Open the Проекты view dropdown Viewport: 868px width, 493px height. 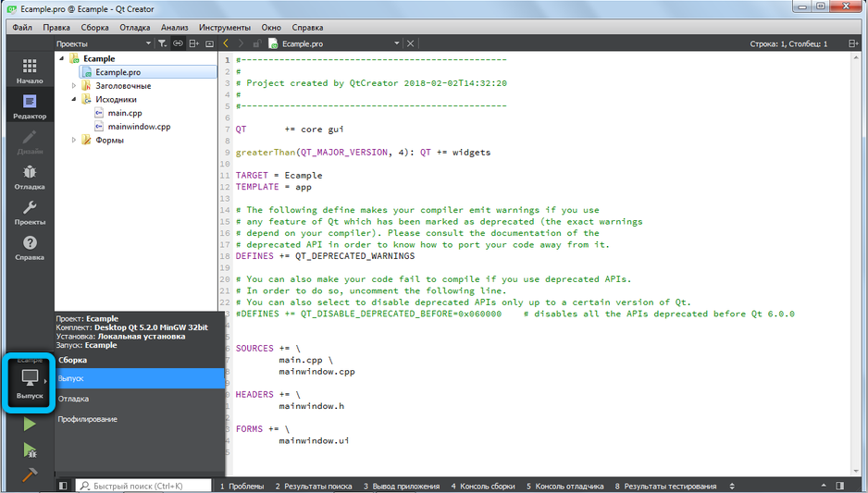[x=104, y=43]
